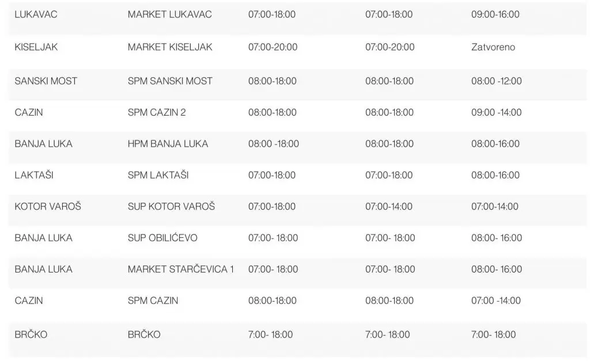Select HPM BANJA LUKA store name
This screenshot has width=590, height=364.
tap(168, 144)
